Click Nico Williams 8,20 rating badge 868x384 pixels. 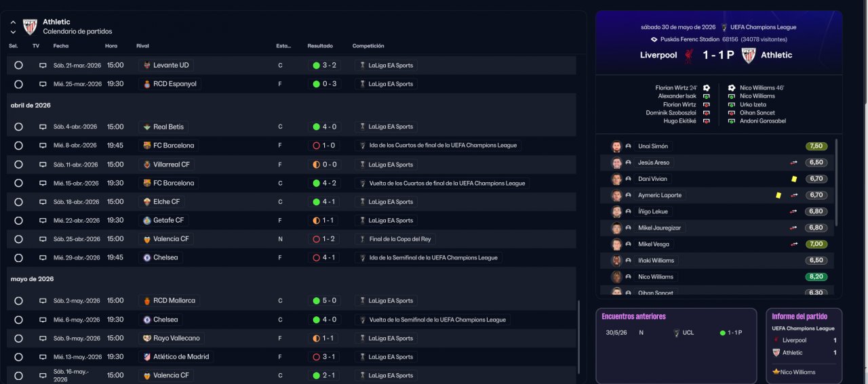point(816,277)
